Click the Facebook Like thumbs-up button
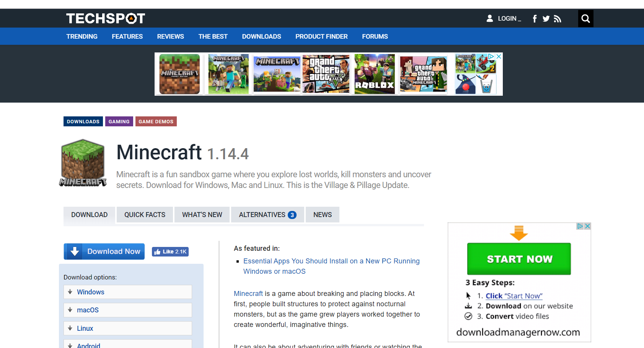Viewport: 644px width, 348px height. pos(170,252)
